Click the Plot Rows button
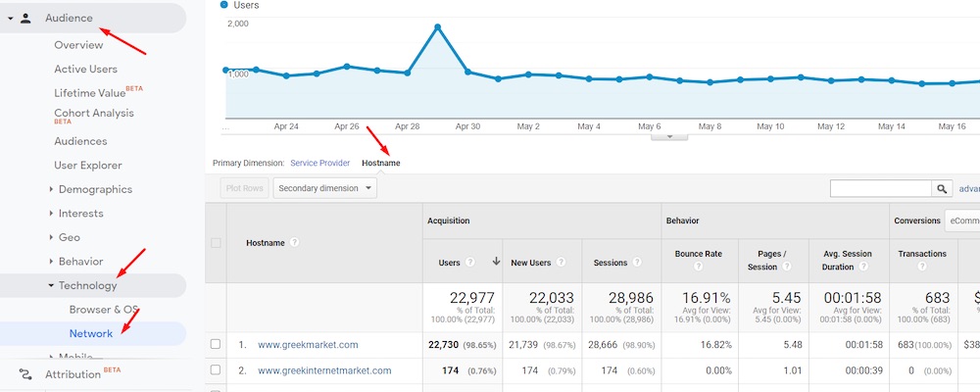980x392 pixels. pos(244,188)
